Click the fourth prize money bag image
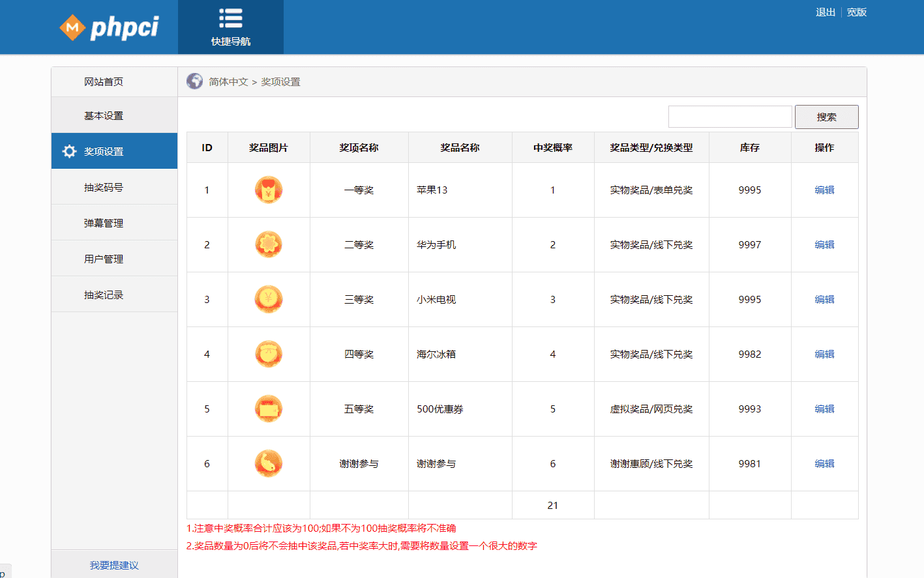 click(x=268, y=354)
